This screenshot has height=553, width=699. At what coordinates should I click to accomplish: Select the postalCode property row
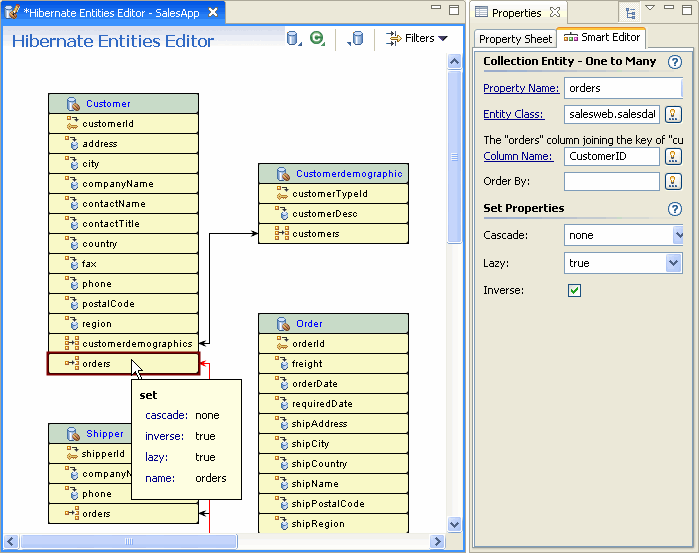(123, 304)
